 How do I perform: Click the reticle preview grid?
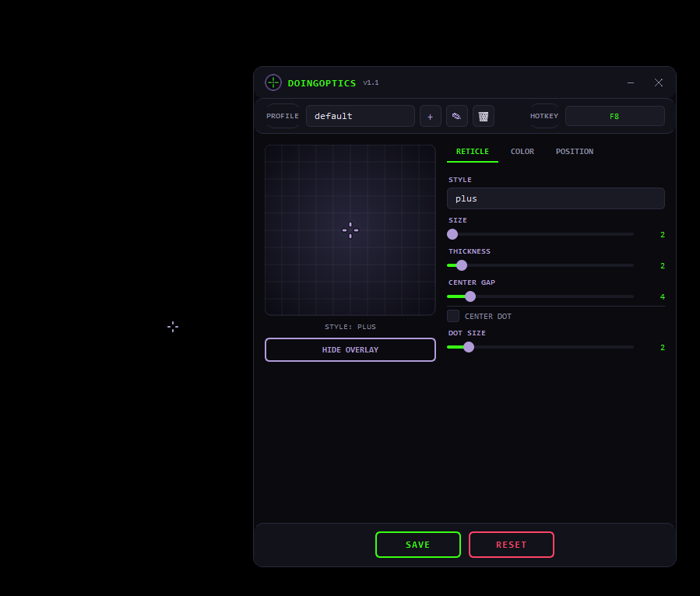click(350, 230)
